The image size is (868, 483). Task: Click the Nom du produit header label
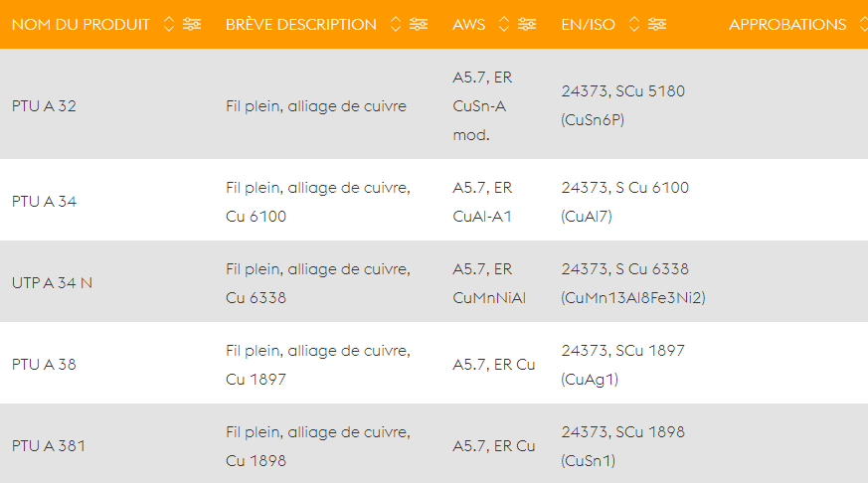81,25
